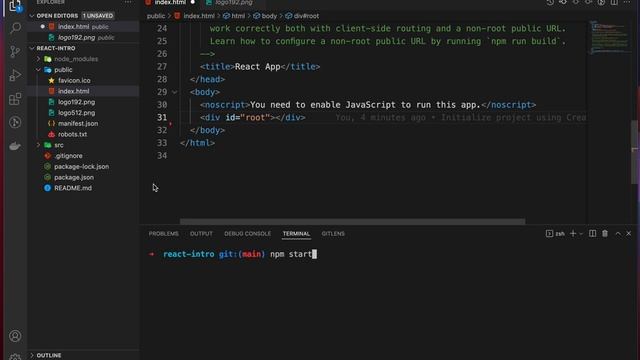Click the code minimap preview
The width and height of the screenshot is (640, 360).
coord(609,38)
